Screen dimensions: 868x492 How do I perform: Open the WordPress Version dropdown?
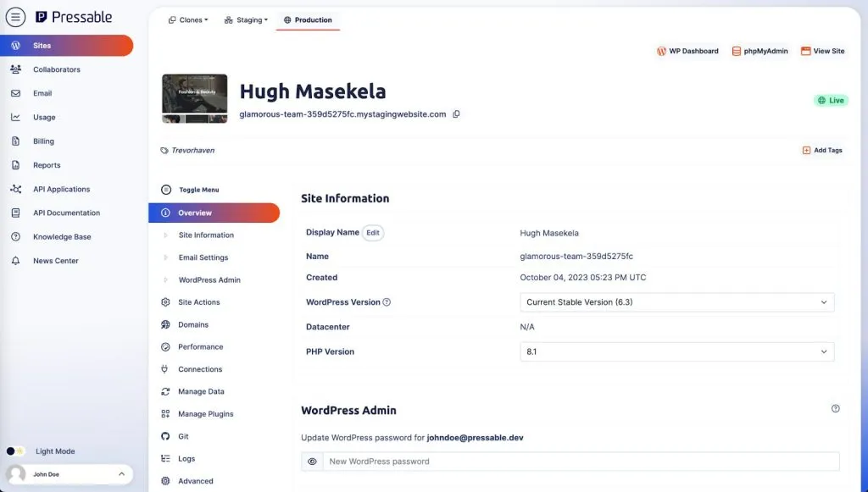[x=677, y=302]
